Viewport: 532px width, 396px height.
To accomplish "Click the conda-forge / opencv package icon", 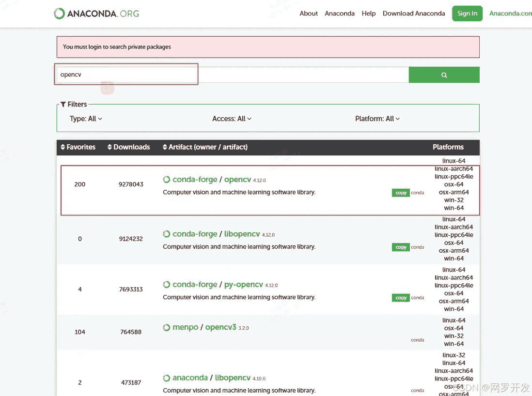I will point(166,179).
